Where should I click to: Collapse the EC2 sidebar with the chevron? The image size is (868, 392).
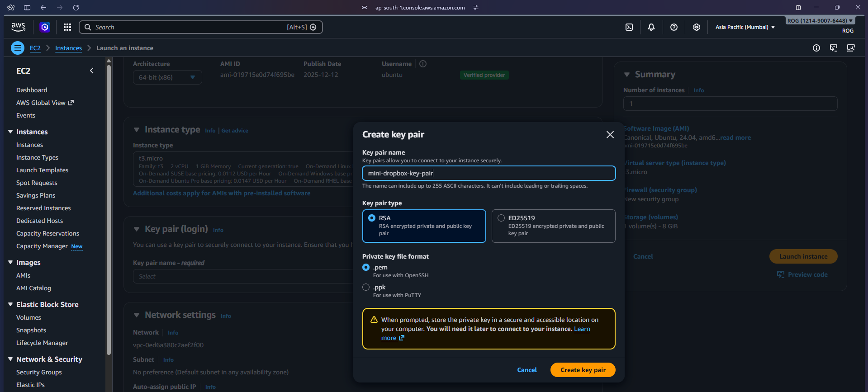92,71
